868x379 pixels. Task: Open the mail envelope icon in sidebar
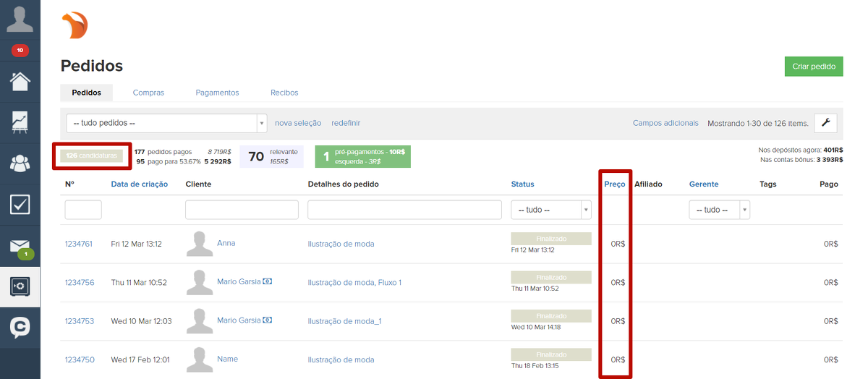pyautogui.click(x=20, y=246)
